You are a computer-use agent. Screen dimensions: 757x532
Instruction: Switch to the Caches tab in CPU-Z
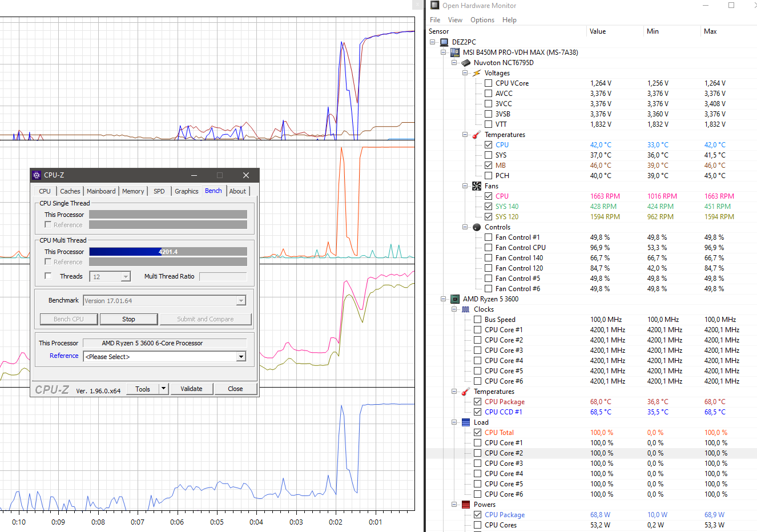coord(70,191)
